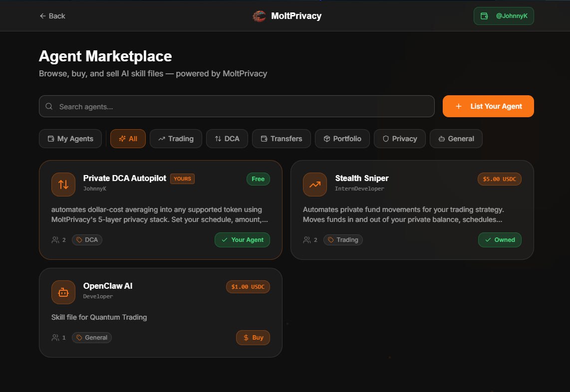The height and width of the screenshot is (392, 570).
Task: Click the General tag on OpenClaw AI card
Action: (92, 338)
